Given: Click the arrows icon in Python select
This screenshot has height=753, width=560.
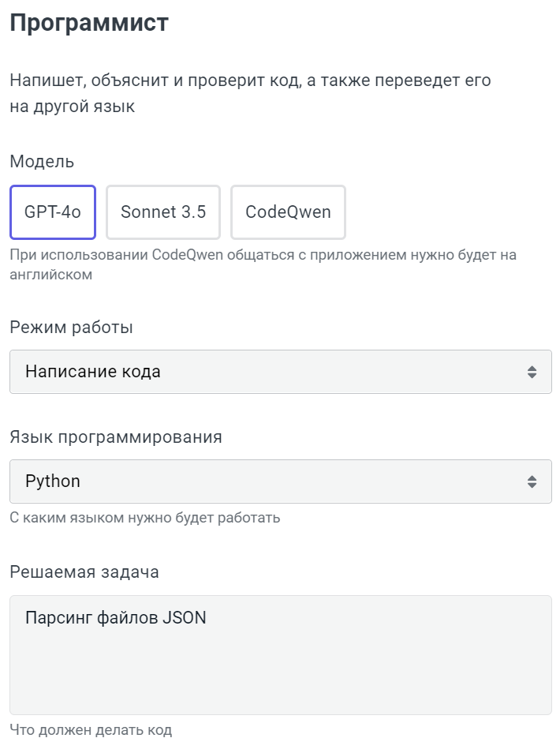Looking at the screenshot, I should pyautogui.click(x=532, y=481).
